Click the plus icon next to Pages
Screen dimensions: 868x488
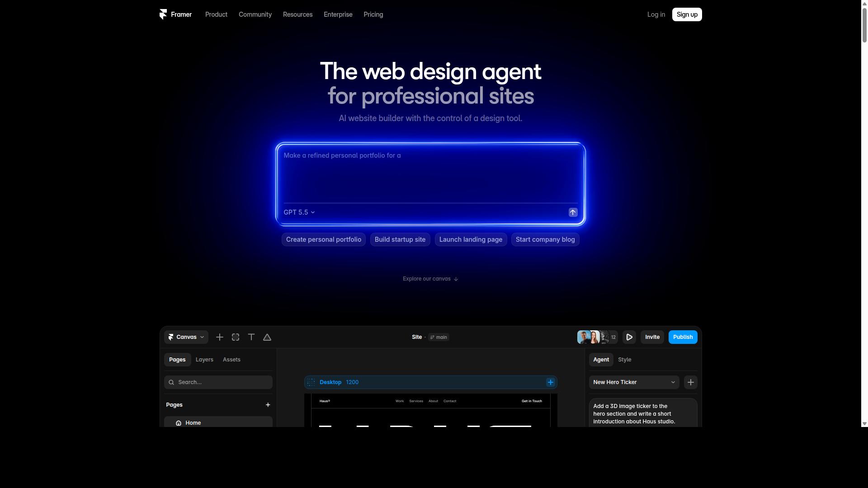pyautogui.click(x=268, y=405)
